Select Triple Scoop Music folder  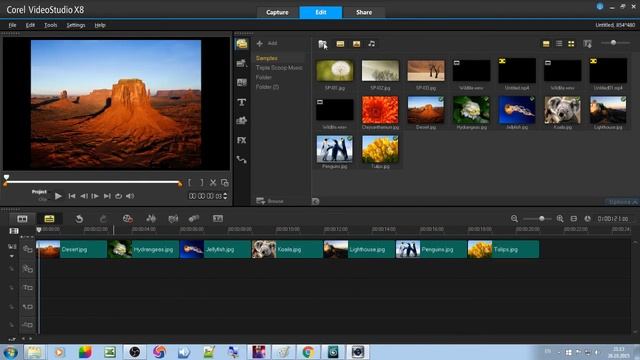(x=279, y=68)
